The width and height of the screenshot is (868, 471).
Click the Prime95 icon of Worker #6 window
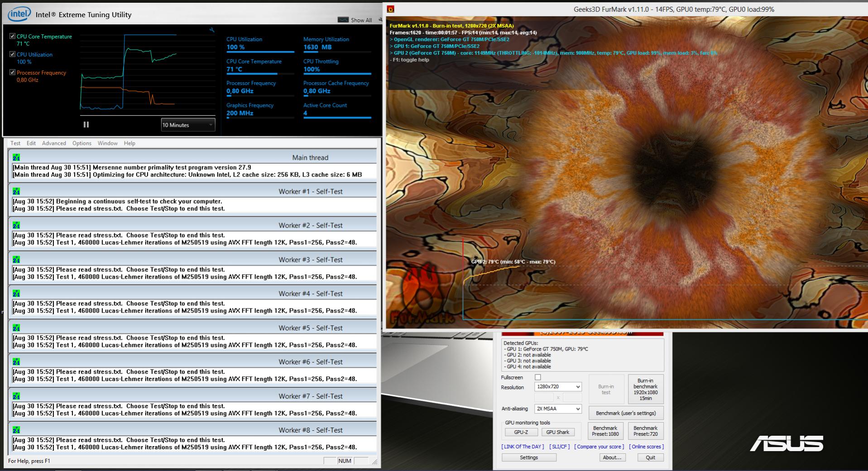[16, 362]
